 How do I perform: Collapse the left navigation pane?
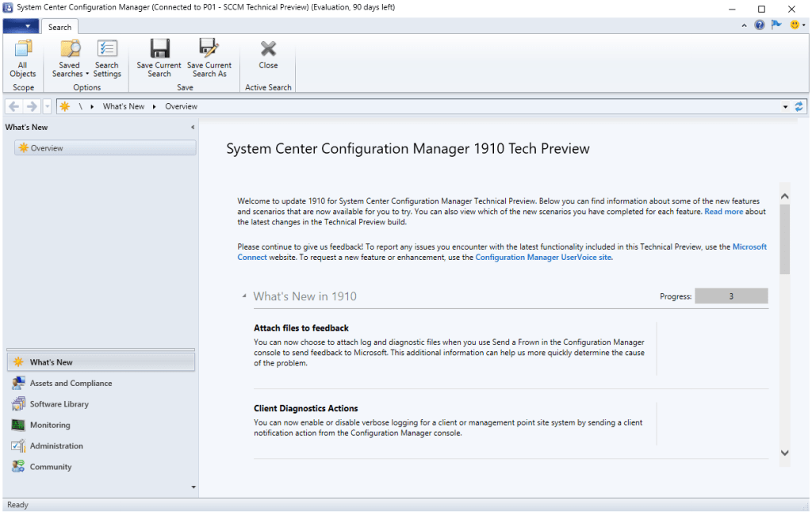193,128
